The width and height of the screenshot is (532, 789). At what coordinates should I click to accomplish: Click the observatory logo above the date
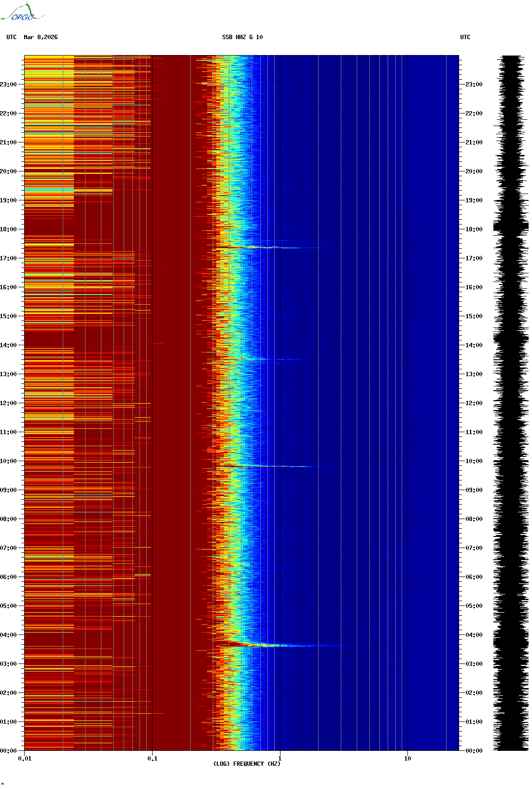pos(22,13)
